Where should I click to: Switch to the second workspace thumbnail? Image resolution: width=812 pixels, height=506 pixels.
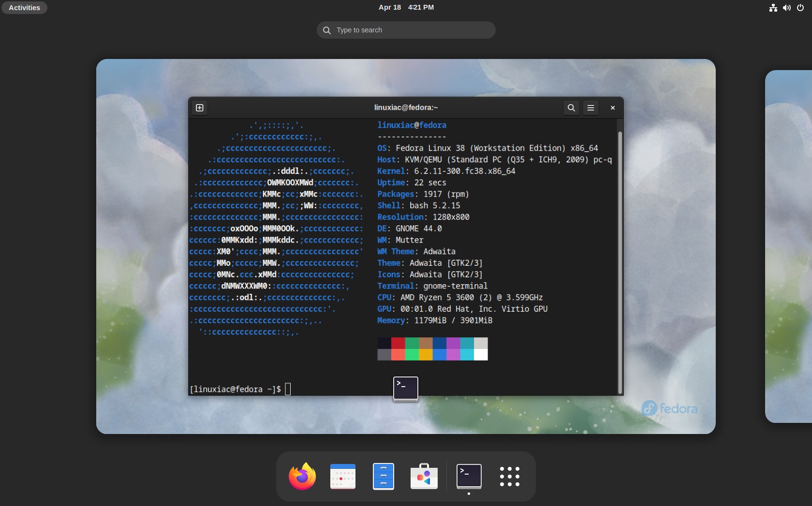[x=788, y=246]
